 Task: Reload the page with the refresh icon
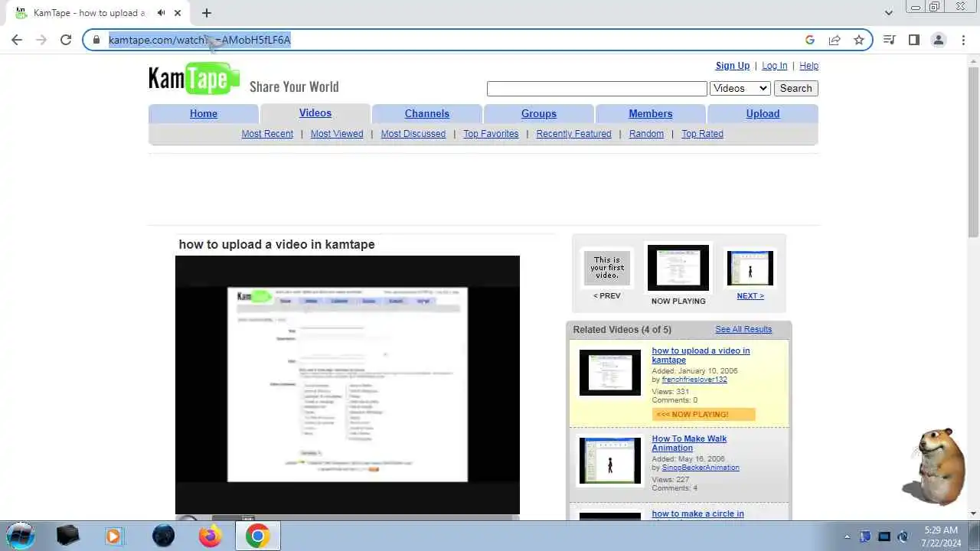point(66,40)
